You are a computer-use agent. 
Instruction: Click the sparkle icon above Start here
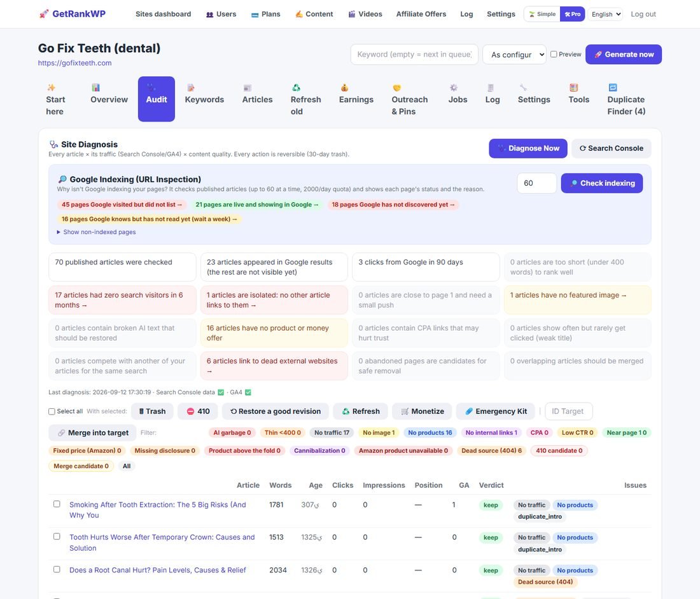(52, 87)
